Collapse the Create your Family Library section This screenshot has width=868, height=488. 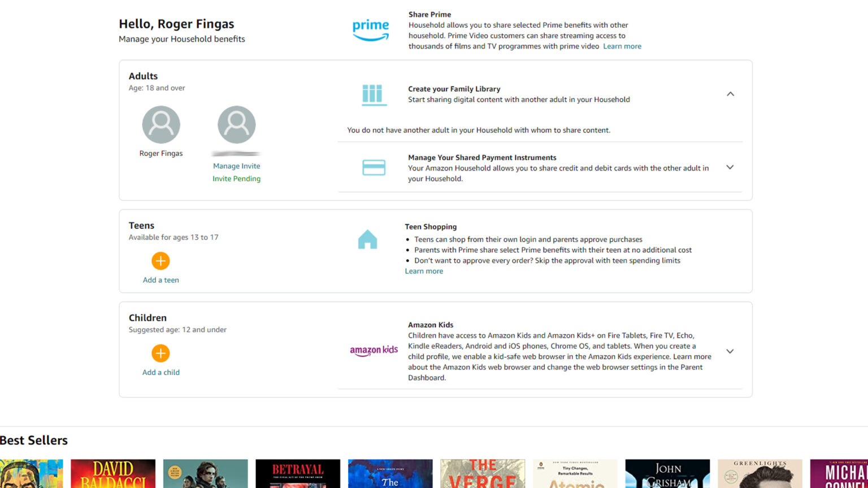(730, 94)
